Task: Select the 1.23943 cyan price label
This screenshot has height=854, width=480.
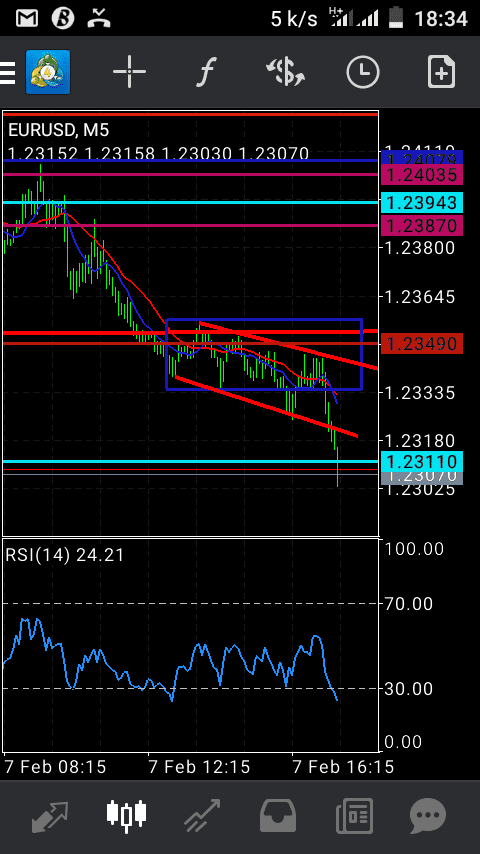Action: click(x=422, y=203)
